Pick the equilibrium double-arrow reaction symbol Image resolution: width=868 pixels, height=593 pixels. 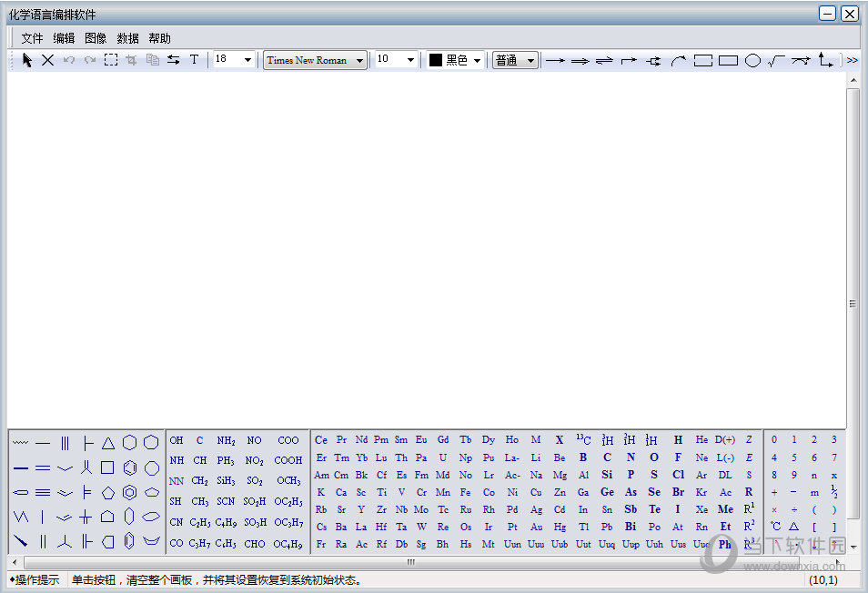(604, 61)
